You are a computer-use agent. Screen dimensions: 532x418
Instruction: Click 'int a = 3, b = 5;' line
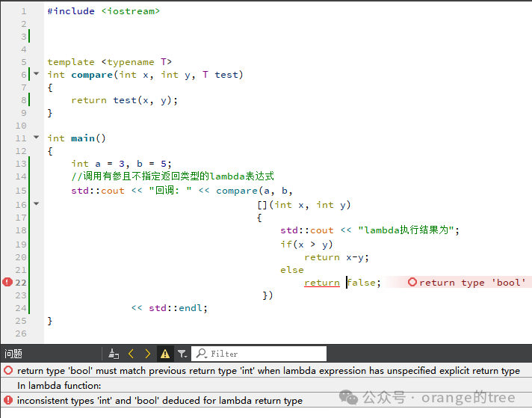tap(121, 164)
